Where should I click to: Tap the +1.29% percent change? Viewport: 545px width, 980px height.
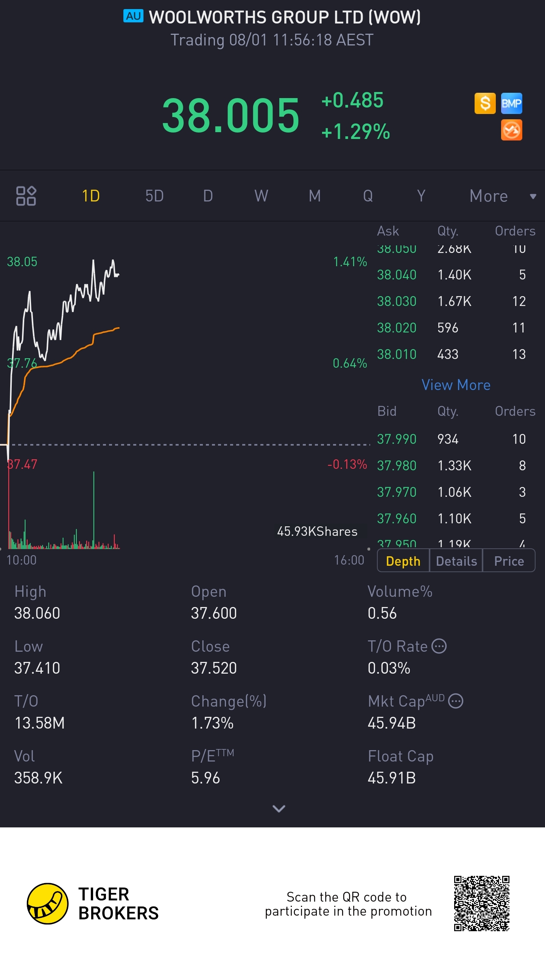pyautogui.click(x=356, y=132)
